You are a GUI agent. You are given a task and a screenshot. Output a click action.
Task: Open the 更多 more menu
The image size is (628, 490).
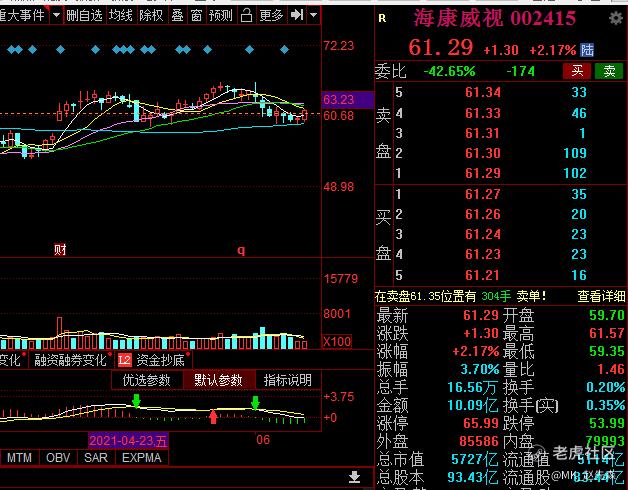[271, 16]
